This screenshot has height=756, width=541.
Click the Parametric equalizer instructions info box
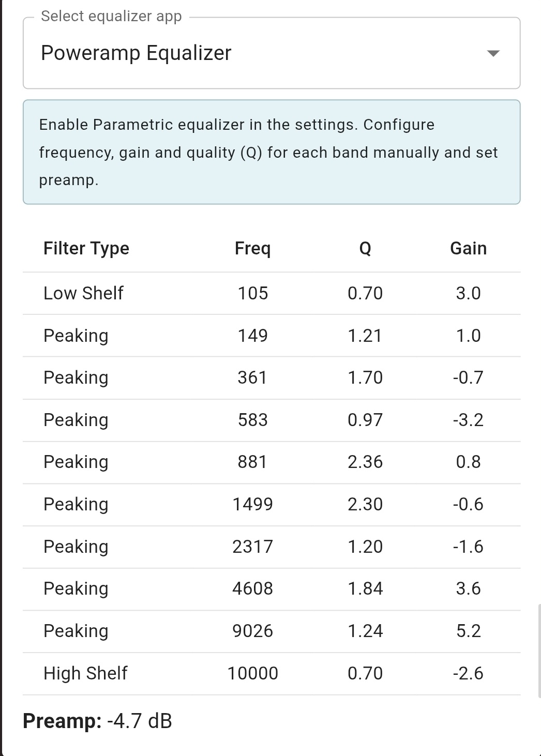point(272,152)
